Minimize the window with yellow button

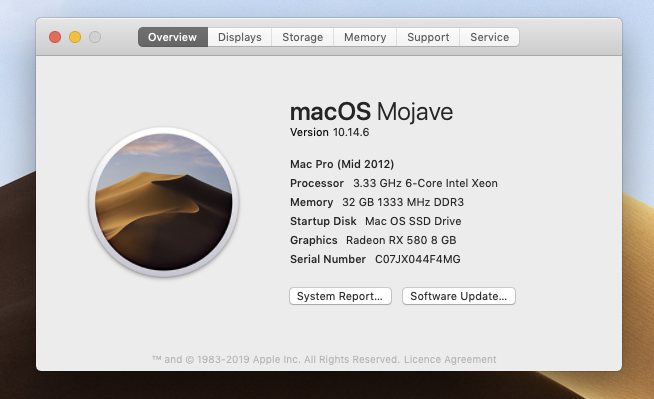click(75, 37)
